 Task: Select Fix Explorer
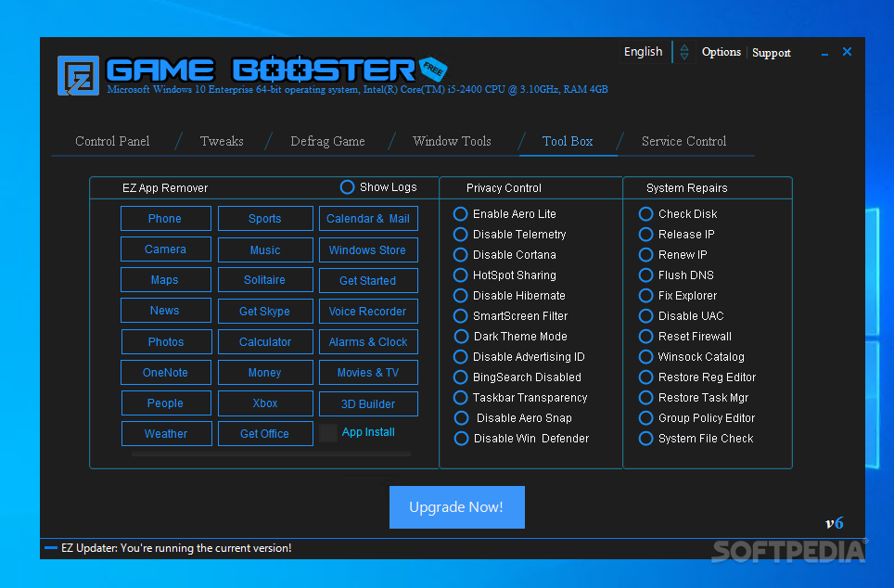(645, 296)
